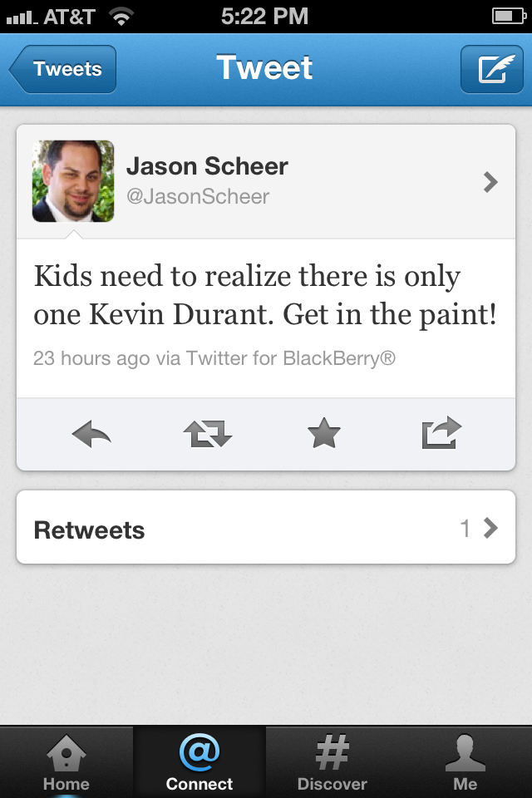This screenshot has width=532, height=798.
Task: Open the Me profile tab
Action: tap(465, 762)
